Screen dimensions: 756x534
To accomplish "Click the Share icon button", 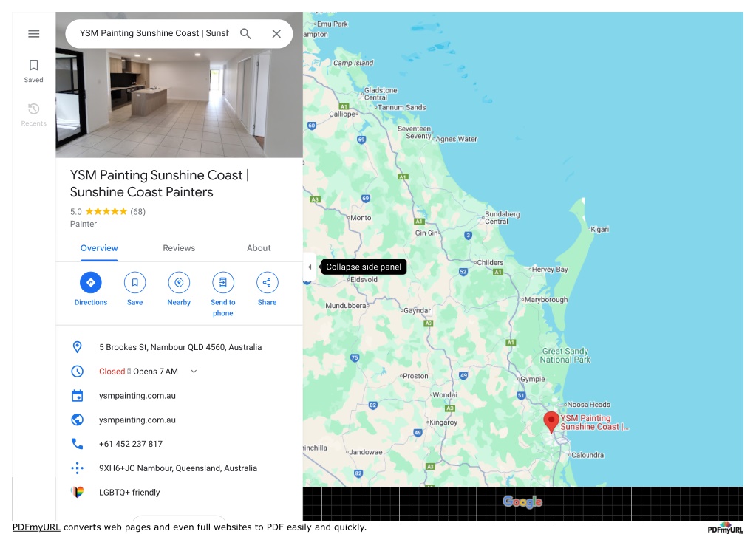I will tap(267, 282).
